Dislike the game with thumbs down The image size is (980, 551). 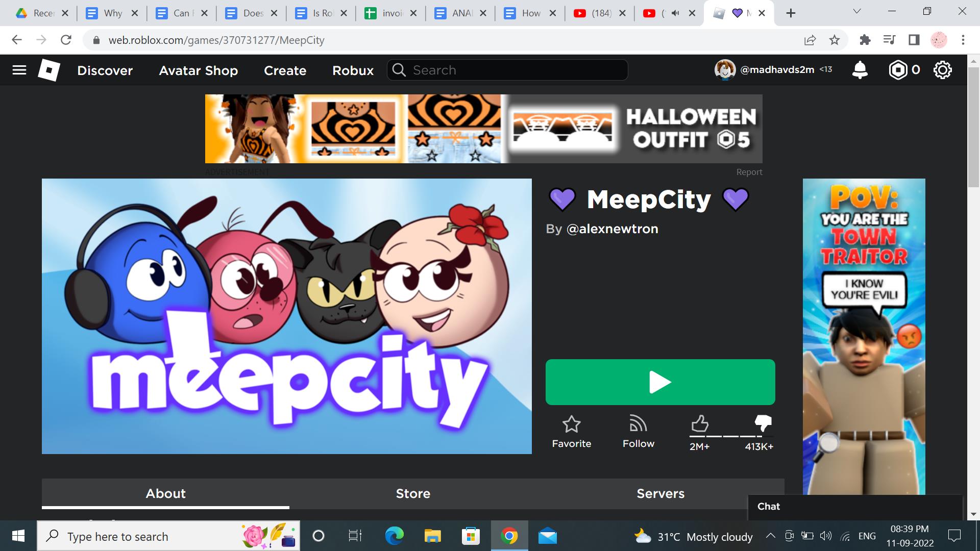[763, 423]
